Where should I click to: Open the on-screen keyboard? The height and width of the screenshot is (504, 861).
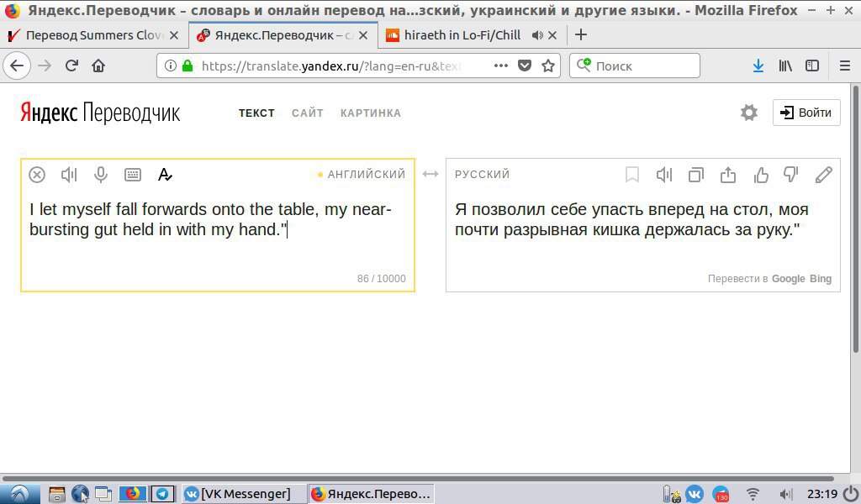click(133, 175)
